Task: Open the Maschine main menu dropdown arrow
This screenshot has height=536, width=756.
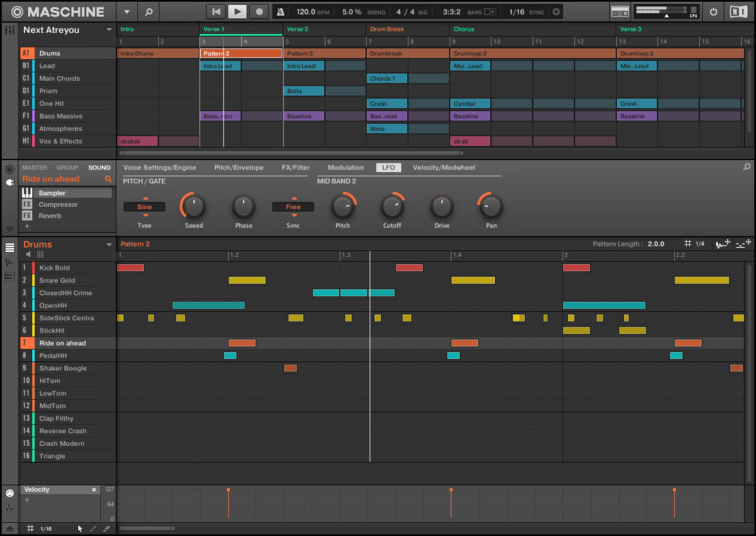Action: click(x=127, y=11)
